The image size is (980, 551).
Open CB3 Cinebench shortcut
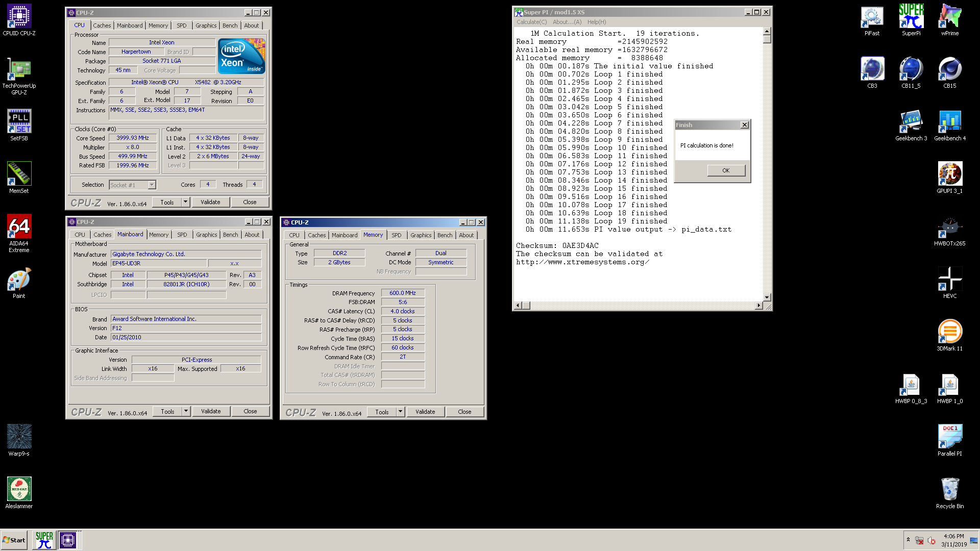[x=872, y=72]
